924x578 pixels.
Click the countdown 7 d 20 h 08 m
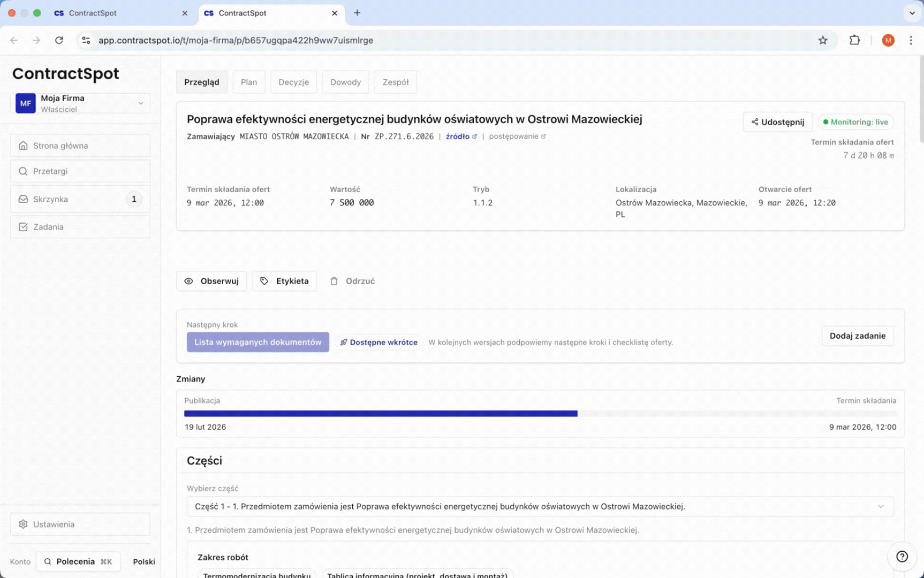click(x=868, y=156)
